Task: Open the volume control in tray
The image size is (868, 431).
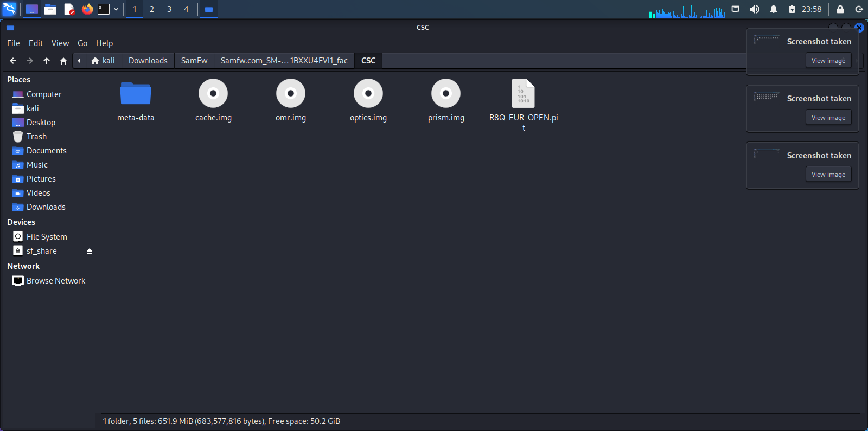Action: click(x=755, y=9)
